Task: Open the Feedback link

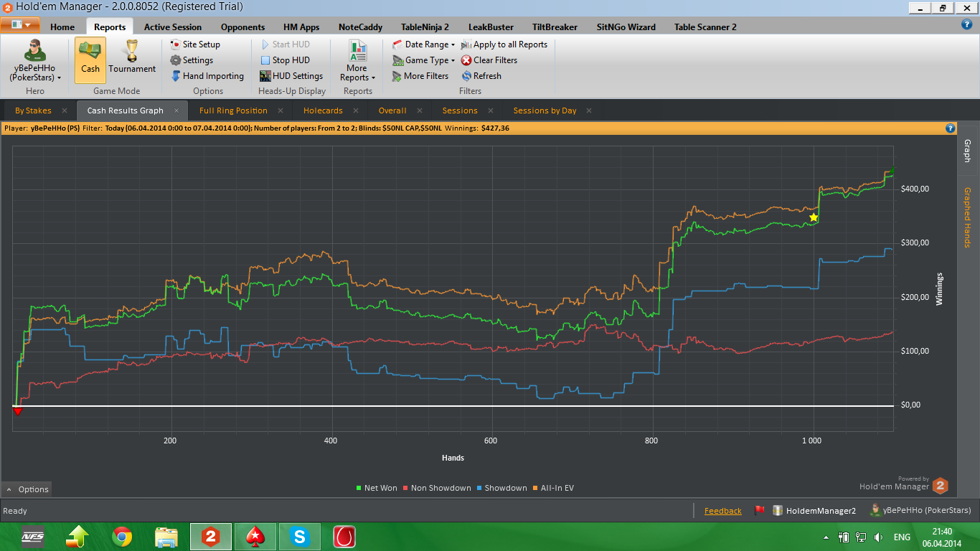Action: click(723, 511)
